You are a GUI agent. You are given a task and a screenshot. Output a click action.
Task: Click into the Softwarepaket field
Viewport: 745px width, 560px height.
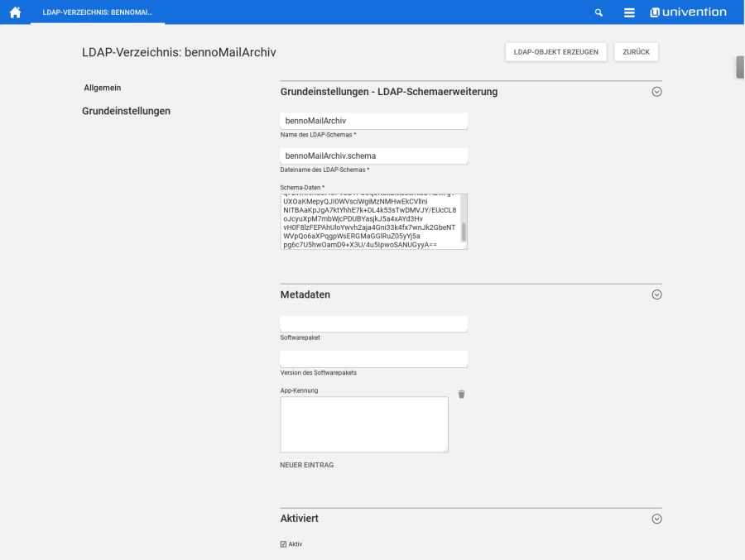(373, 323)
